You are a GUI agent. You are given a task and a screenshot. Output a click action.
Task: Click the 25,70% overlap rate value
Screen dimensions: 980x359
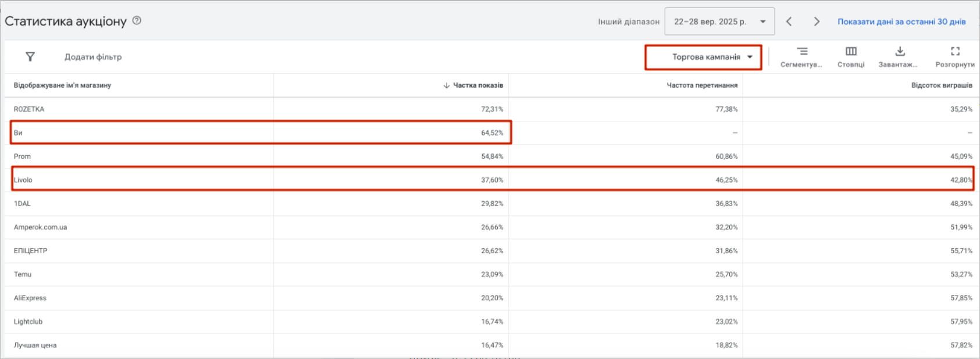(x=726, y=274)
